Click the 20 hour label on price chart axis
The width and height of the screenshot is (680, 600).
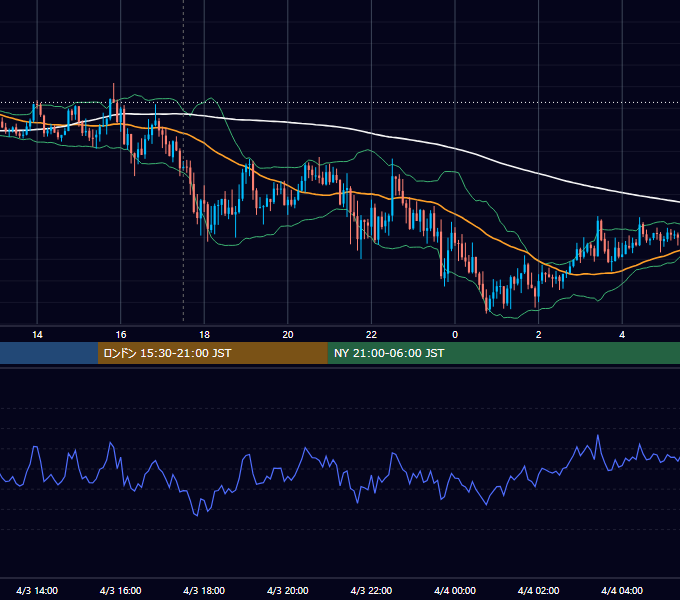point(288,335)
